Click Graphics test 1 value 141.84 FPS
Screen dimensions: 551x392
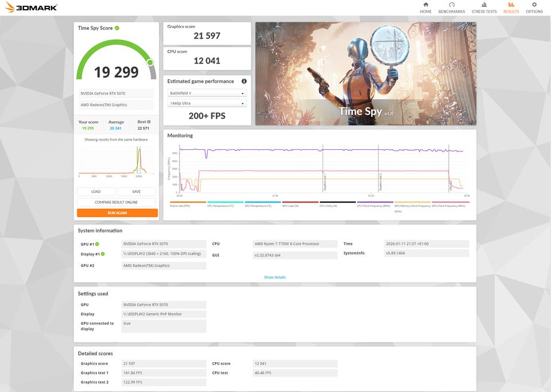pos(164,372)
